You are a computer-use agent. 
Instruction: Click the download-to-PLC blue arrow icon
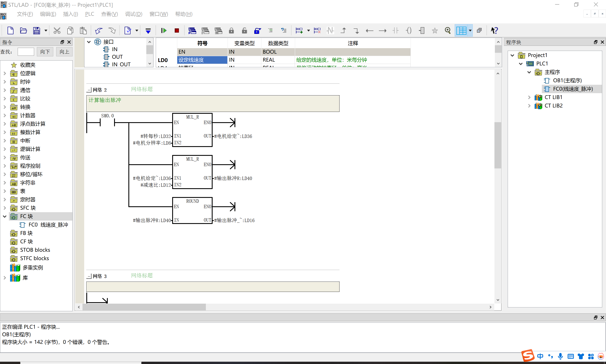(148, 31)
